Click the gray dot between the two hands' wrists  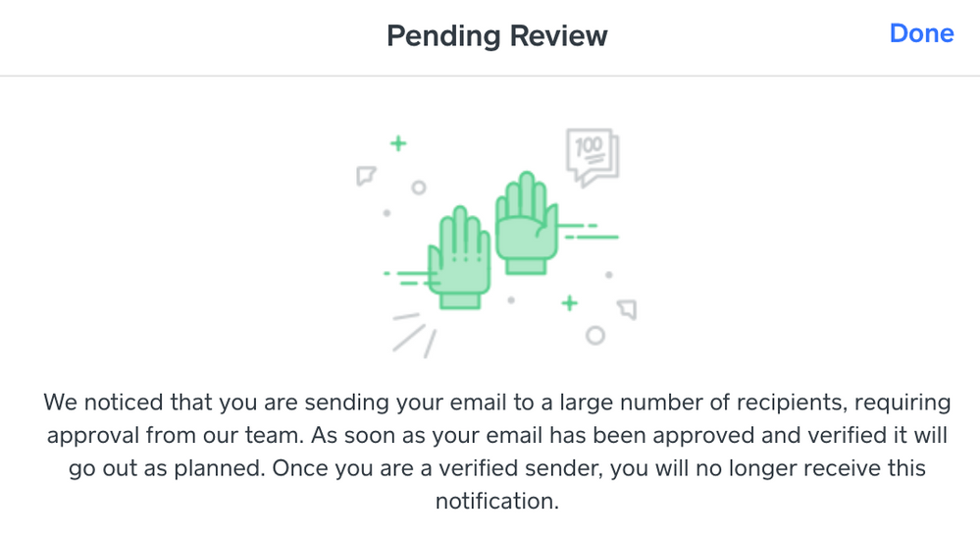[x=511, y=300]
